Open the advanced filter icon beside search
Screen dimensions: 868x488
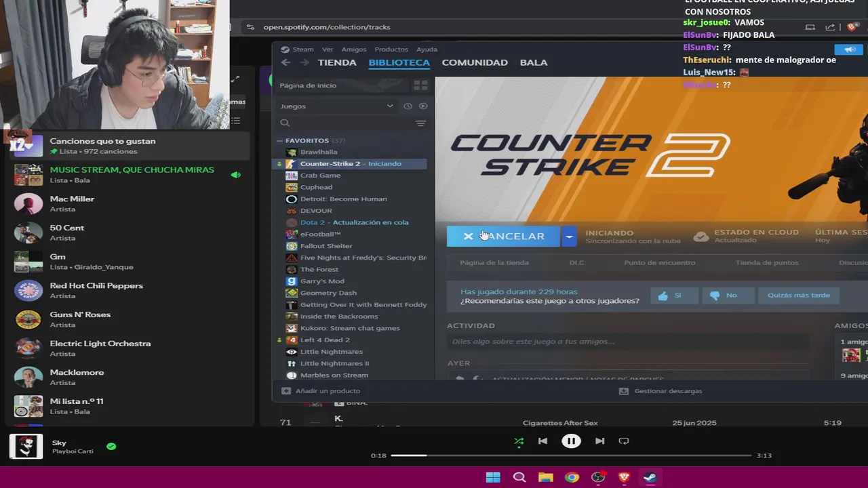[420, 123]
